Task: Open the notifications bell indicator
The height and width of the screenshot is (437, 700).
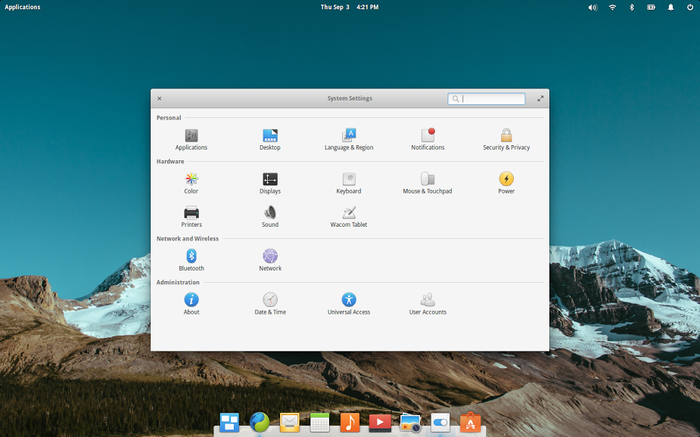Action: click(x=671, y=7)
